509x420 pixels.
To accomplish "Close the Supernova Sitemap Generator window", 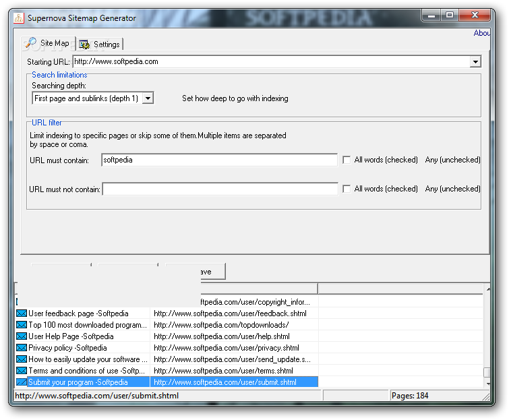I will click(x=475, y=15).
